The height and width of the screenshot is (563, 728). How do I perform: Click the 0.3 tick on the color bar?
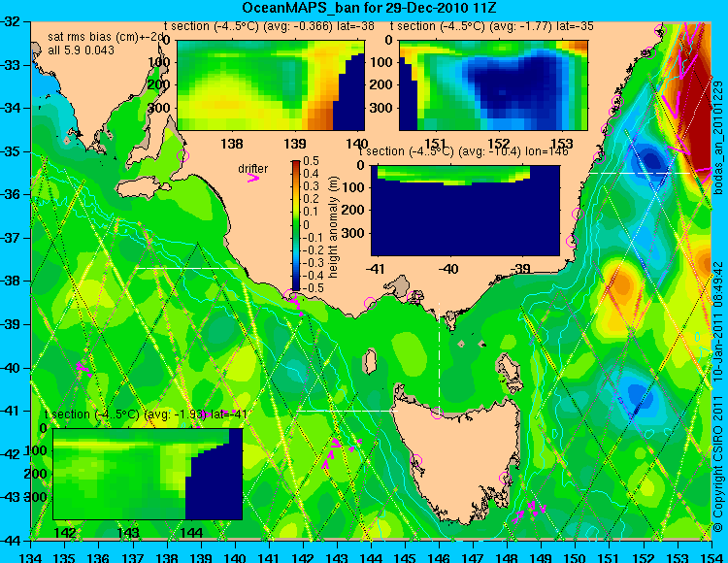coord(311,186)
